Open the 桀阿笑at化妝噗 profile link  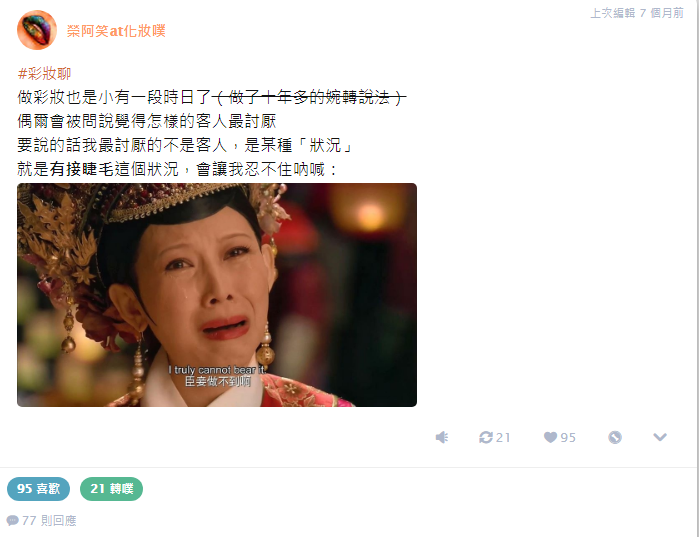(x=116, y=31)
